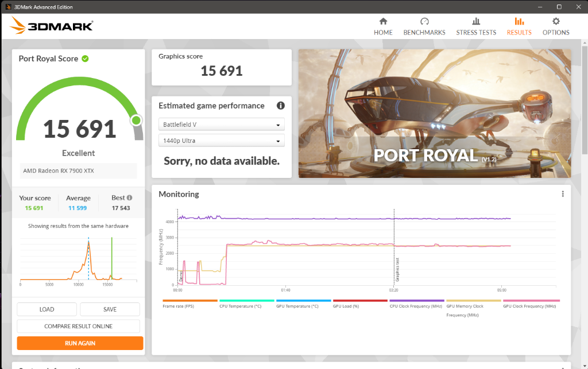
Task: Open Estimated game performance info icon
Action: point(280,106)
